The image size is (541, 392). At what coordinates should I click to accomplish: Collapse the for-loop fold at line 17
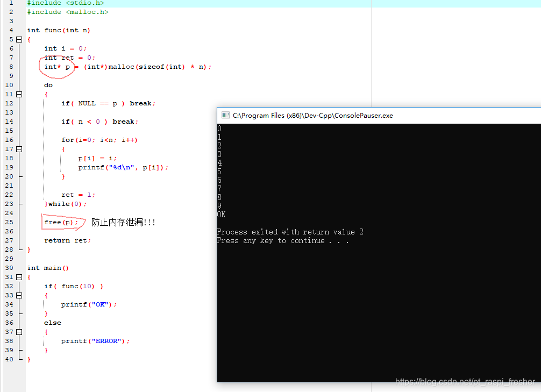pyautogui.click(x=19, y=149)
